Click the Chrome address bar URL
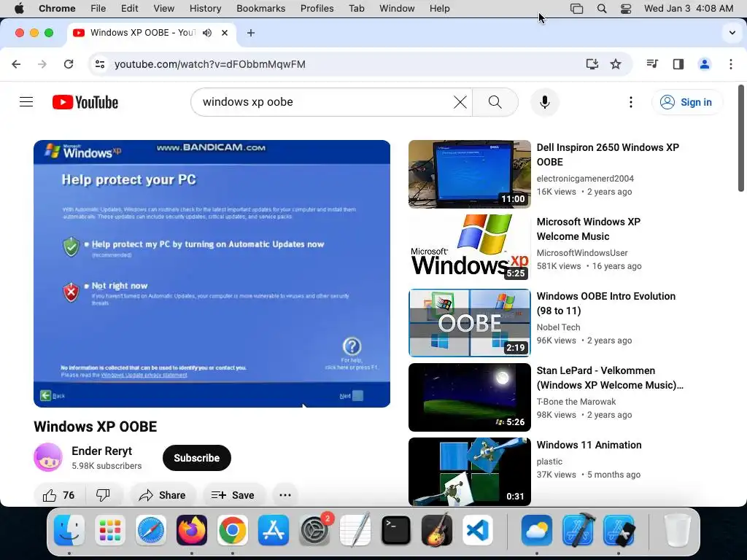Screen dimensions: 747x560 pos(209,64)
